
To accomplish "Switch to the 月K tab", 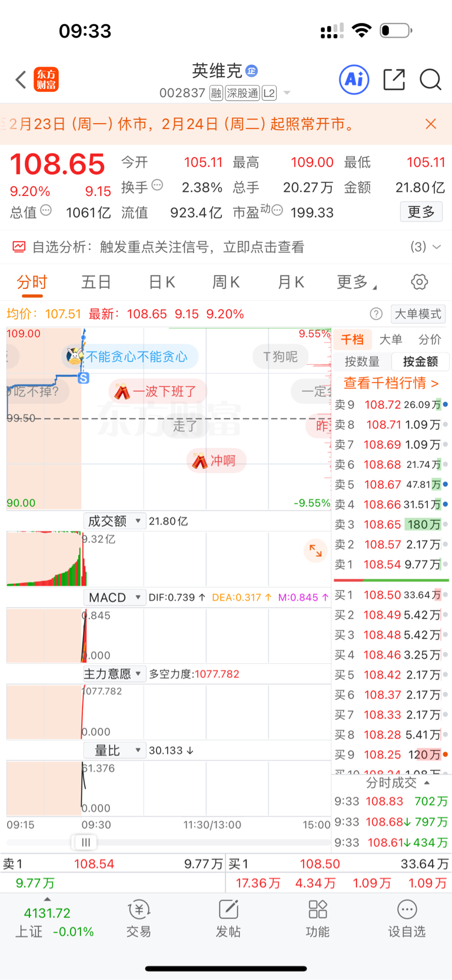I will 291,283.
